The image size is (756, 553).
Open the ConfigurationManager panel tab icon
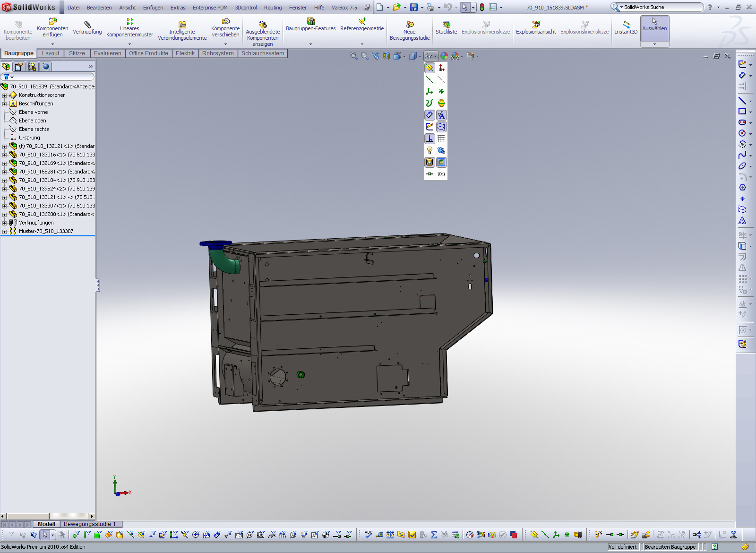(x=32, y=67)
